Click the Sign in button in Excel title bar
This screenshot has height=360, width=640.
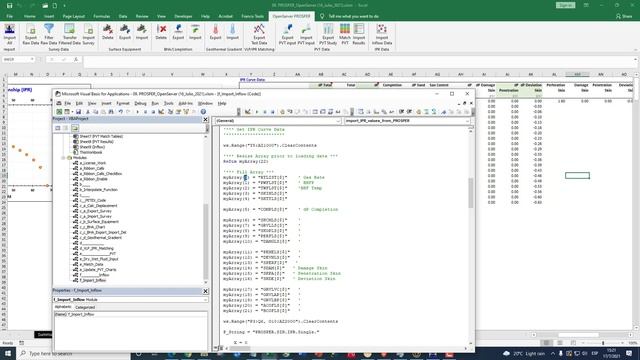565,5
